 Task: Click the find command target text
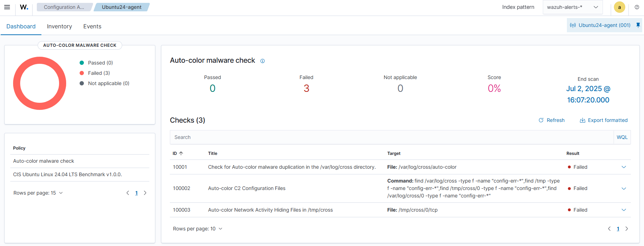tap(473, 188)
